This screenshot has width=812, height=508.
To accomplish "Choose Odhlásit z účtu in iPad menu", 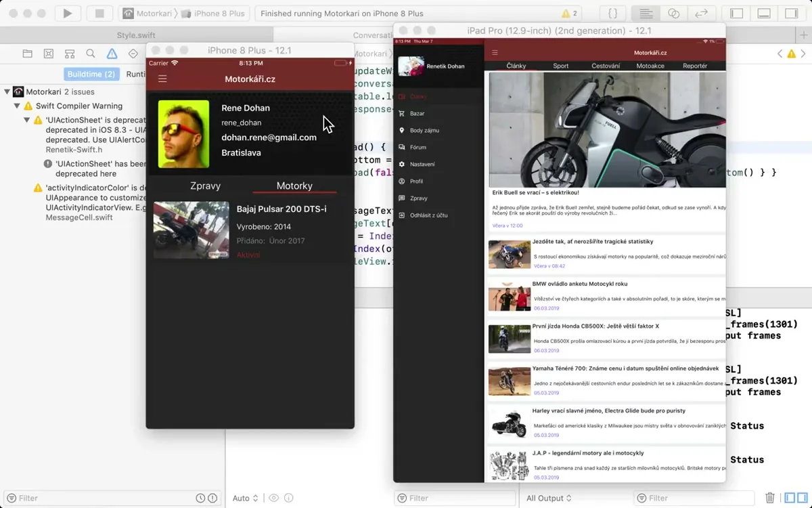I will click(439, 215).
